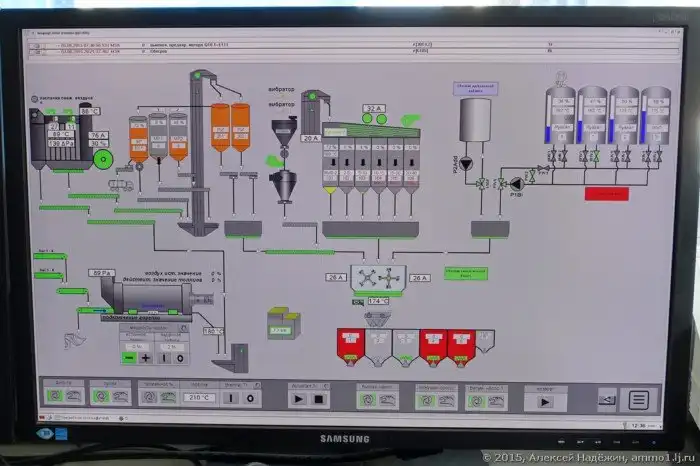
Task: Toggle the O (off) switch in burner panel
Action: pyautogui.click(x=181, y=357)
